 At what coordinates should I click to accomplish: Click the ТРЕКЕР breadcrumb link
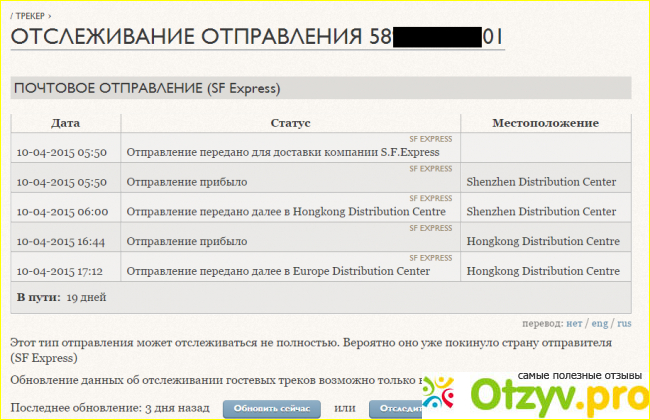(x=31, y=17)
